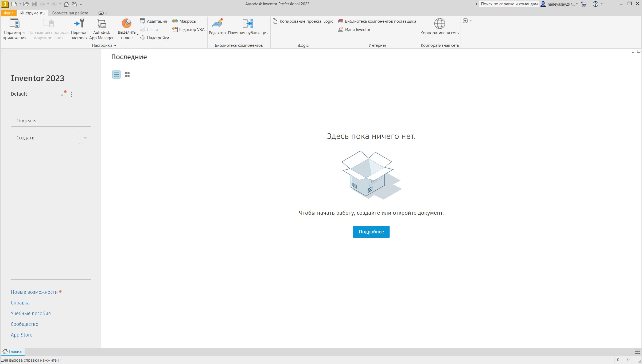Expand the Настройки panel arrow
Screen dimensions: 642x364
115,45
